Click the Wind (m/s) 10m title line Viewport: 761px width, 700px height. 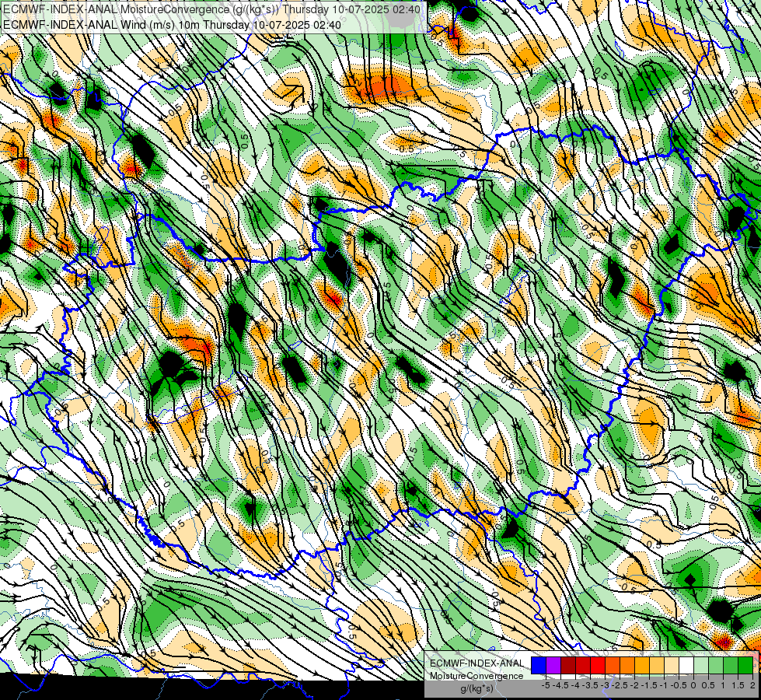pos(172,25)
